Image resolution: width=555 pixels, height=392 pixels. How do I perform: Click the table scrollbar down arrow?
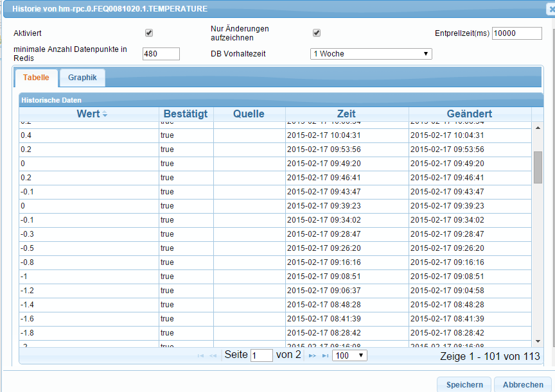click(538, 341)
